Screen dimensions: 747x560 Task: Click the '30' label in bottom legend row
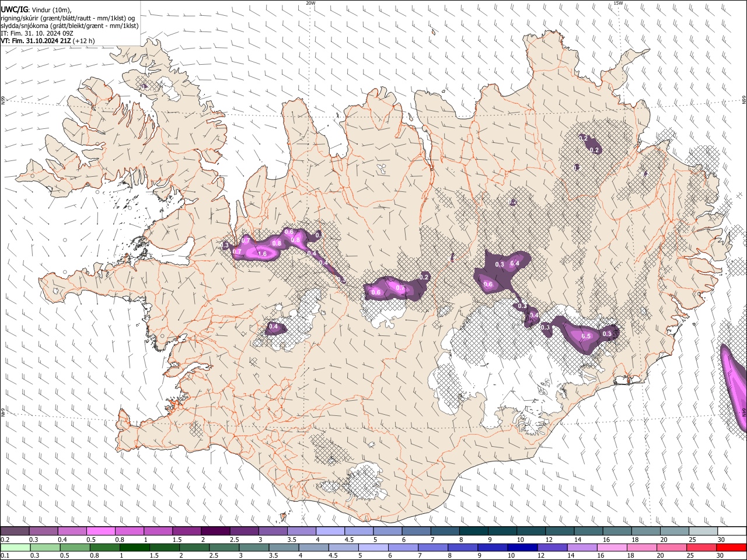pos(721,555)
